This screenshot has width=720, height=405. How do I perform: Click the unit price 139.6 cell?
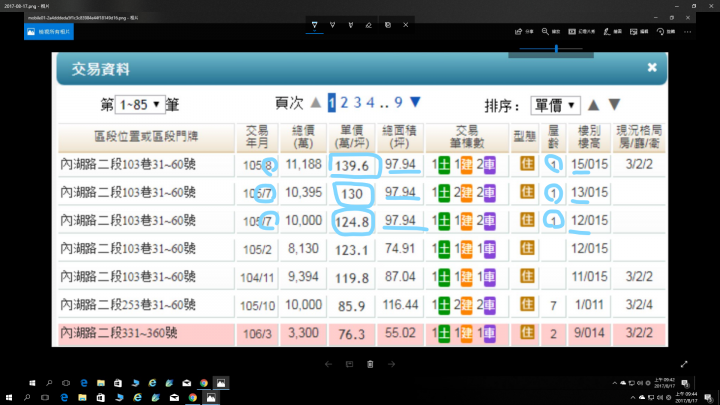tap(352, 165)
